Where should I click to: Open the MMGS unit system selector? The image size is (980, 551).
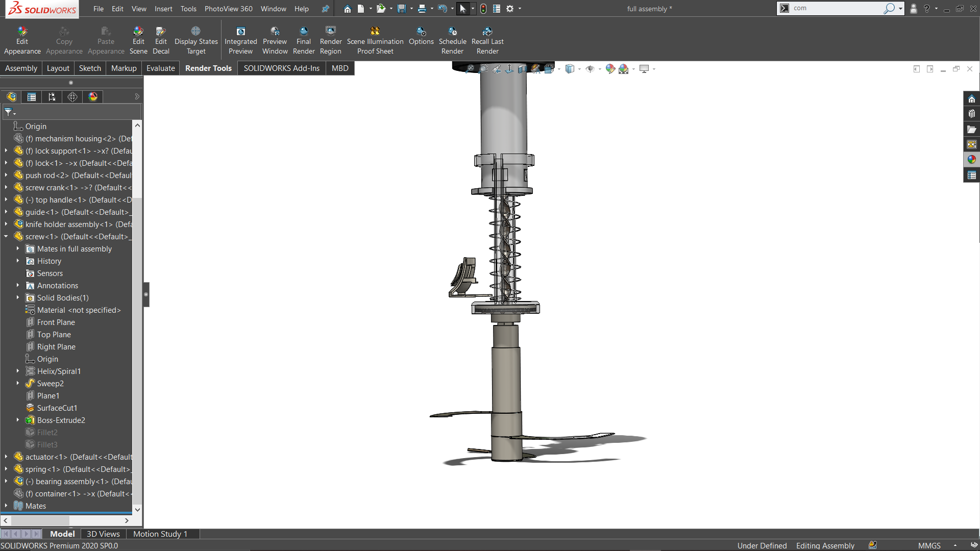[x=929, y=545]
